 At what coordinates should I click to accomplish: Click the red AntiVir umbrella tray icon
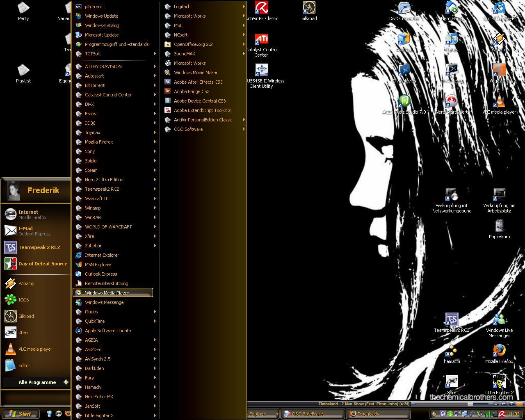pyautogui.click(x=502, y=414)
